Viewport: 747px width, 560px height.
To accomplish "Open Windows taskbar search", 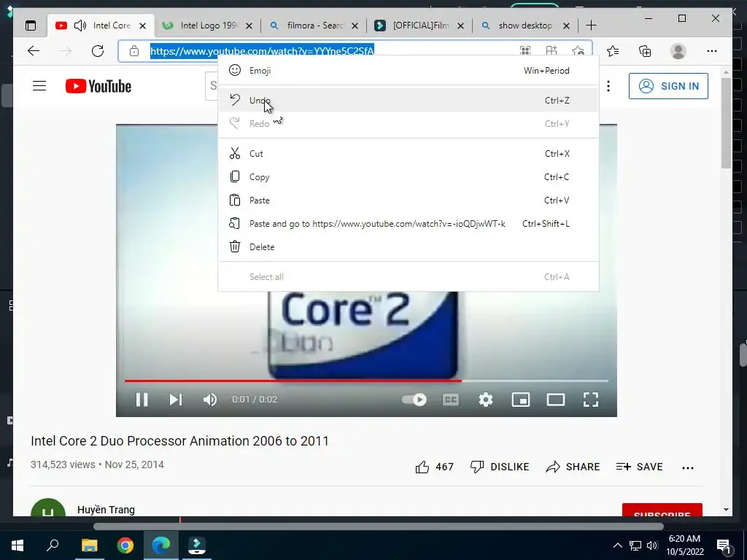I will pyautogui.click(x=53, y=545).
